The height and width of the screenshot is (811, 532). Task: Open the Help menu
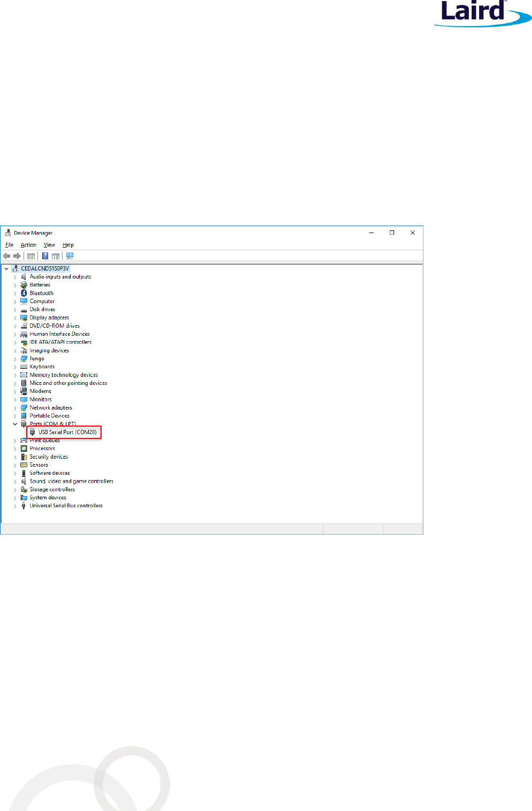click(x=68, y=245)
